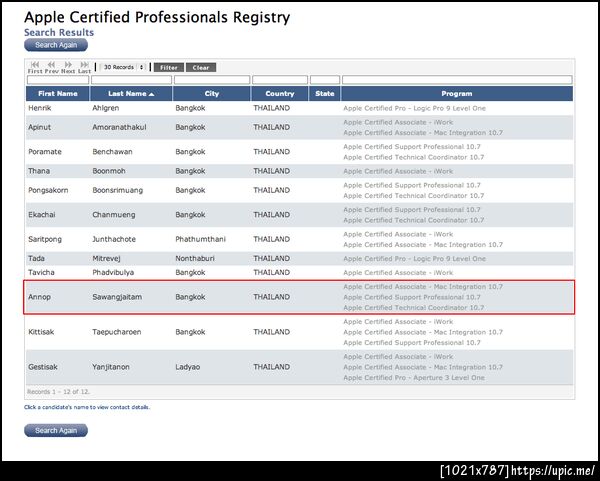Toggle the Last Name sort arrow
The image size is (600, 481).
coord(152,94)
